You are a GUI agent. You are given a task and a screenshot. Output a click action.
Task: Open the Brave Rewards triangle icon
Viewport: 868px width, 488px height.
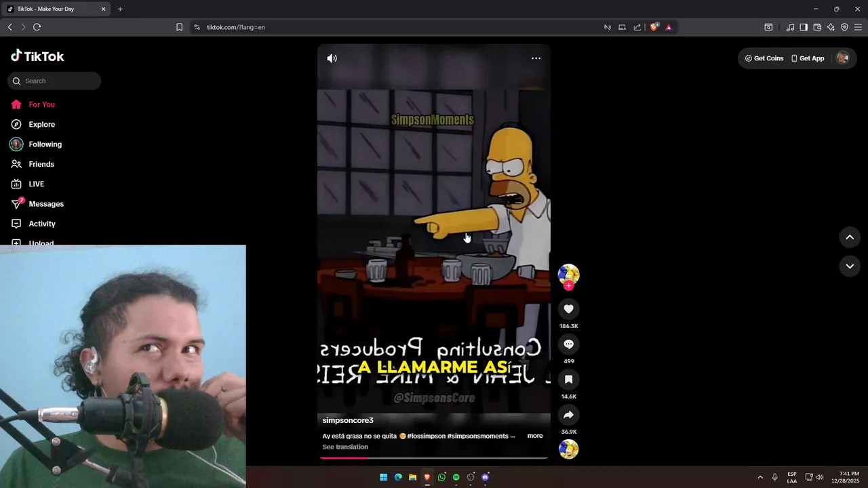[669, 27]
